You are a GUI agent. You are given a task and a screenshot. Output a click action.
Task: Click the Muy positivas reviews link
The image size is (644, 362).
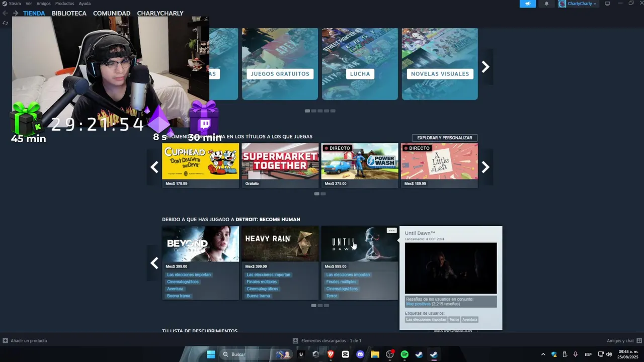(418, 304)
